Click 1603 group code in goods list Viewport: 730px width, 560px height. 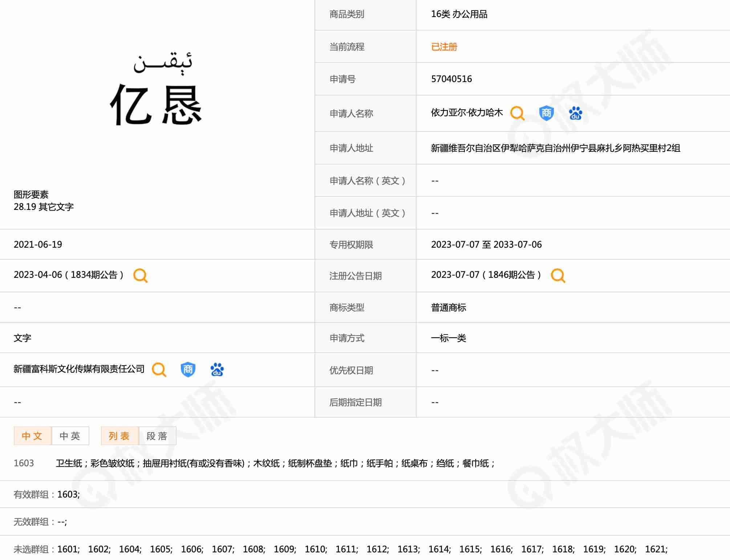24,463
